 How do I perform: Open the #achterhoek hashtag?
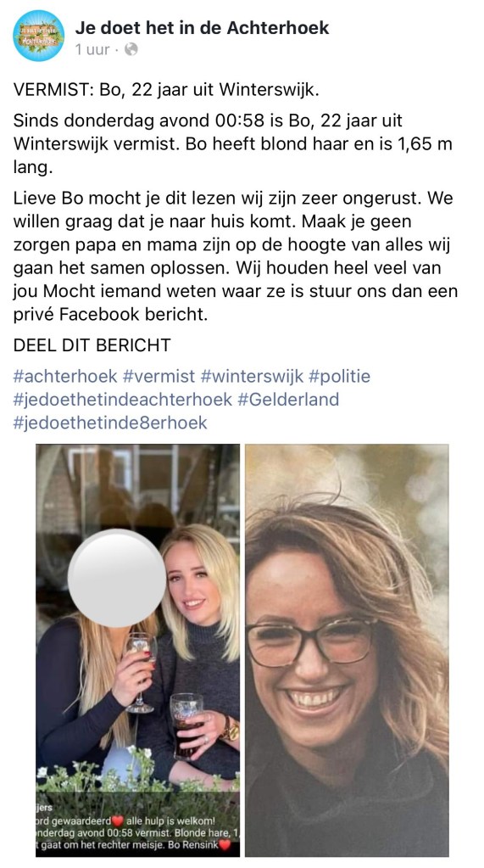pyautogui.click(x=65, y=377)
